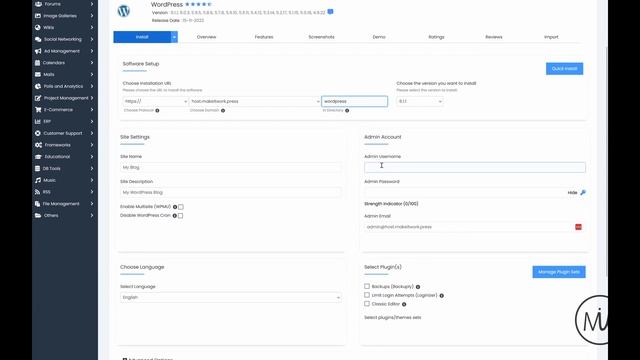Click the Install tab button
Screen dimensions: 640x360
point(142,37)
